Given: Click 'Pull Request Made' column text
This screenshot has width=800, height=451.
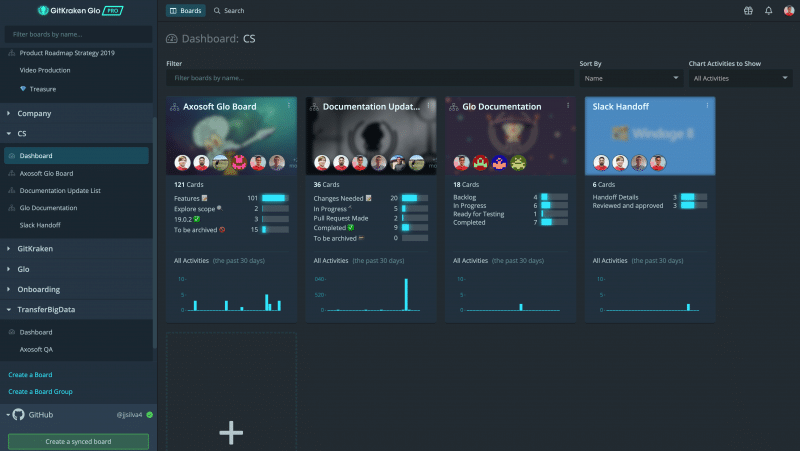Looking at the screenshot, I should [341, 218].
